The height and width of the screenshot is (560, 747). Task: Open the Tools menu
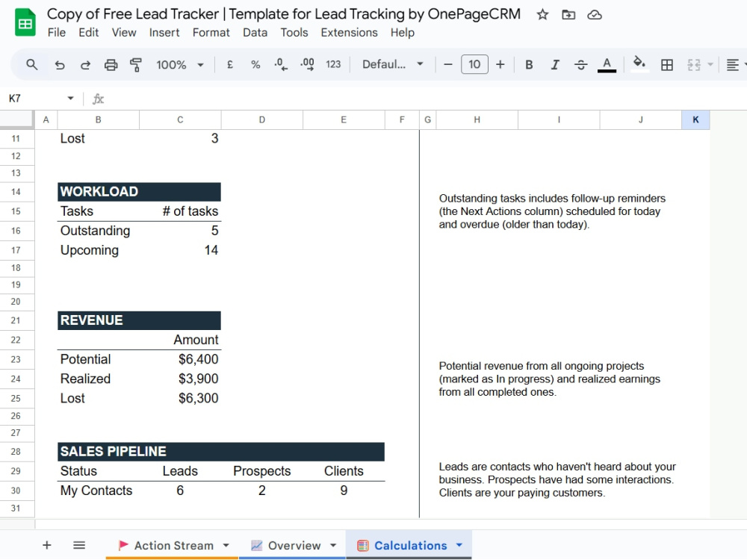click(x=294, y=32)
